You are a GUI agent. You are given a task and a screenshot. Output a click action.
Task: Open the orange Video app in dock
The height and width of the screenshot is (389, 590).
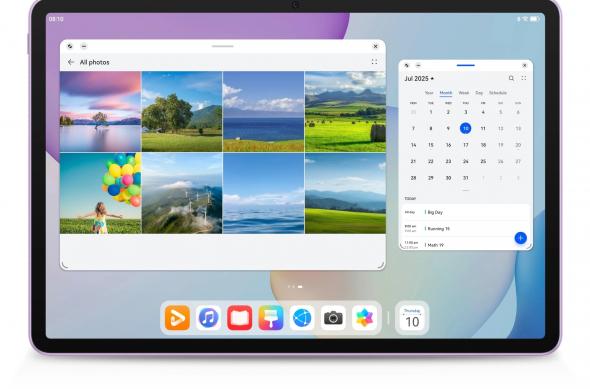tap(177, 318)
